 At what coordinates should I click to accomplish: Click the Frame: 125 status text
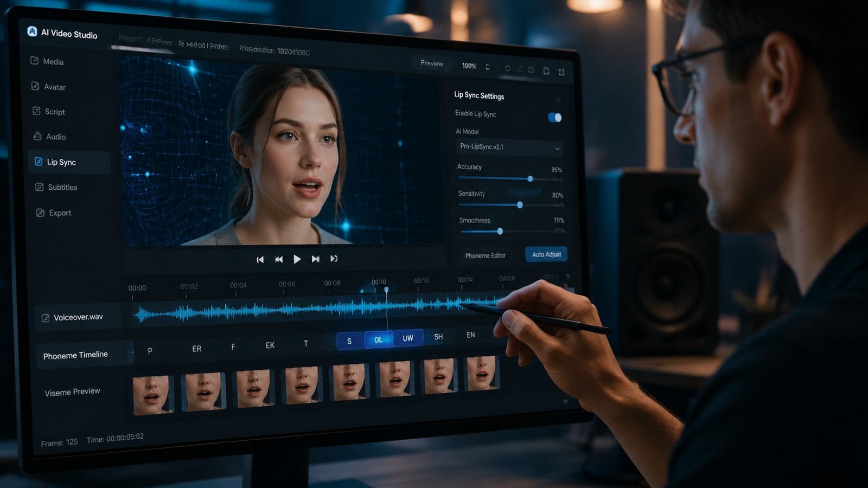pyautogui.click(x=59, y=442)
